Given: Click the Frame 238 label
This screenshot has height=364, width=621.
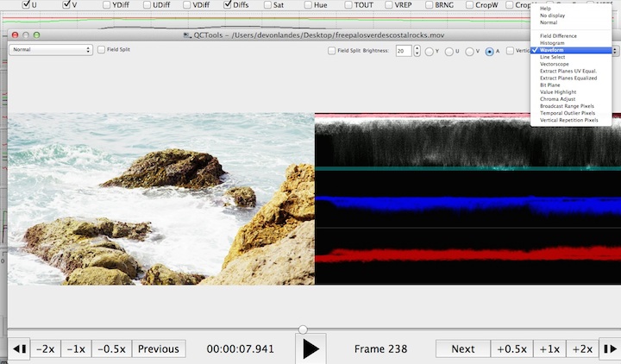Looking at the screenshot, I should tap(380, 349).
